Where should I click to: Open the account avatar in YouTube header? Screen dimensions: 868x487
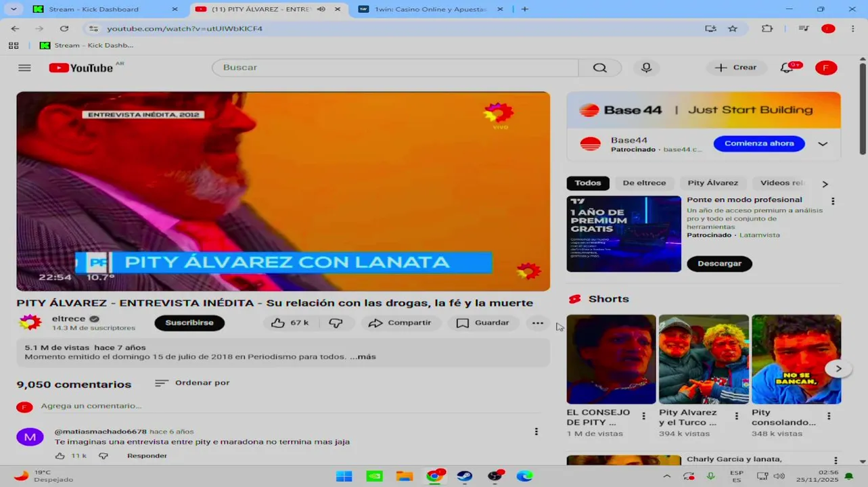(x=825, y=68)
